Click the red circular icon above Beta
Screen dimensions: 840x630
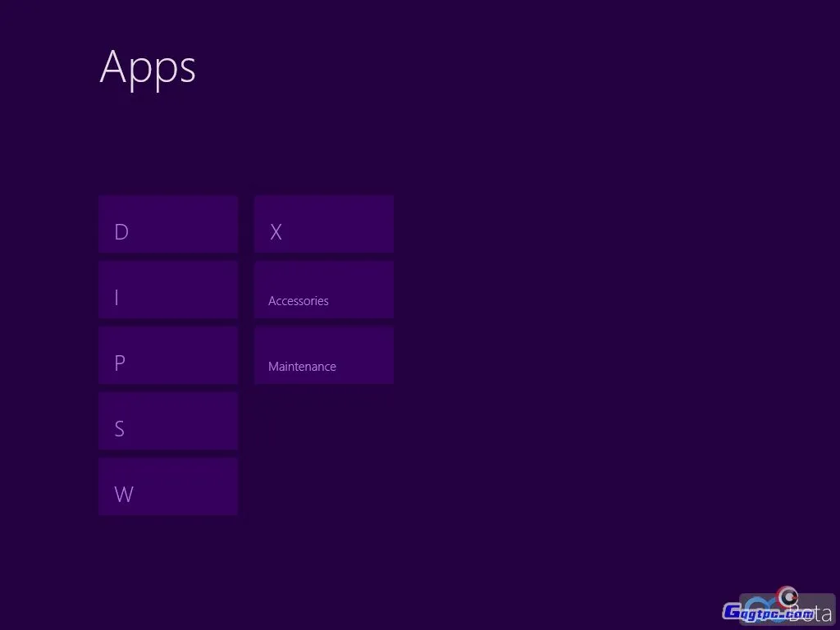click(x=788, y=596)
